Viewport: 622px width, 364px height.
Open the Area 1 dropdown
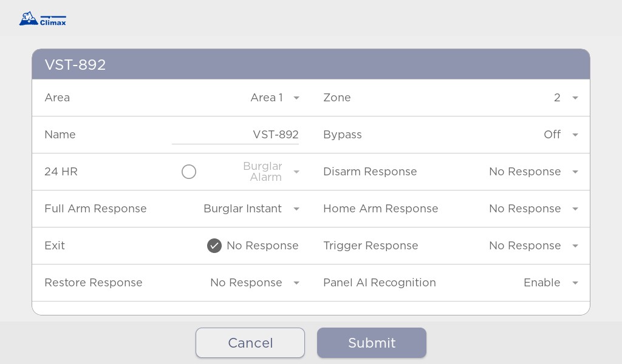(275, 98)
